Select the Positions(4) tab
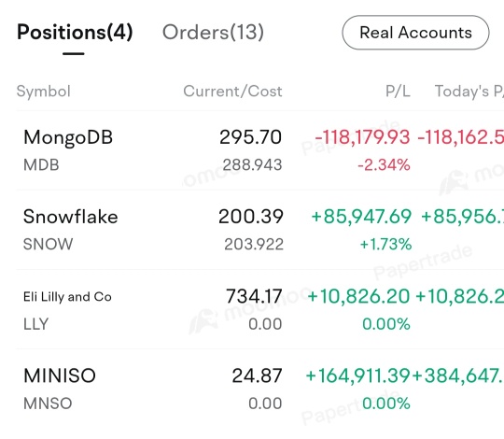The image size is (504, 439). point(75,33)
